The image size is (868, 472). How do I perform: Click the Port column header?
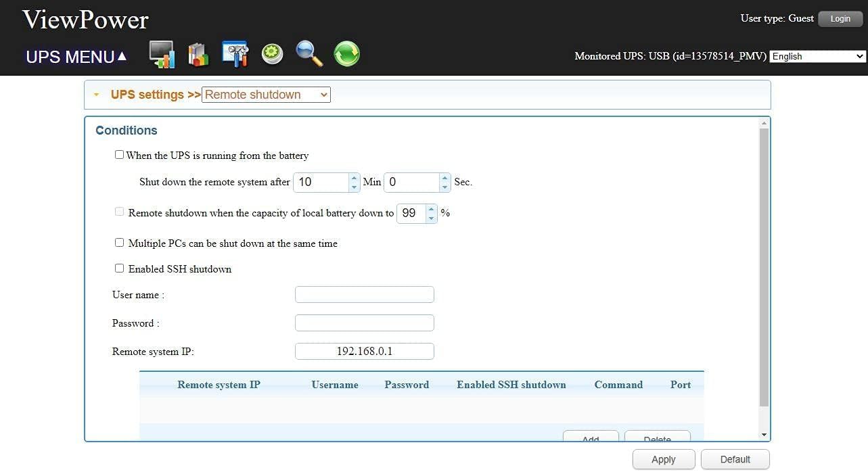pyautogui.click(x=681, y=385)
